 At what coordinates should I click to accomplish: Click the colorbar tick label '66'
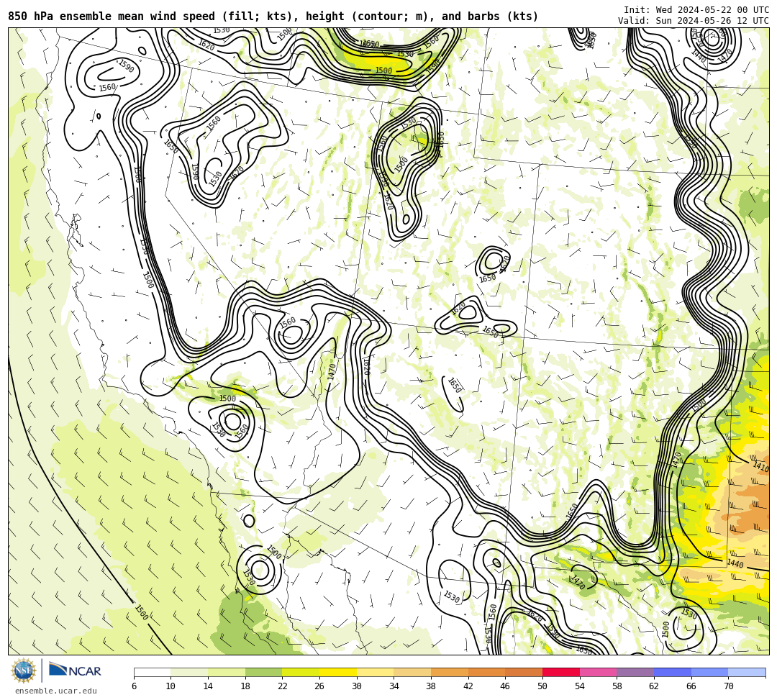tap(691, 686)
